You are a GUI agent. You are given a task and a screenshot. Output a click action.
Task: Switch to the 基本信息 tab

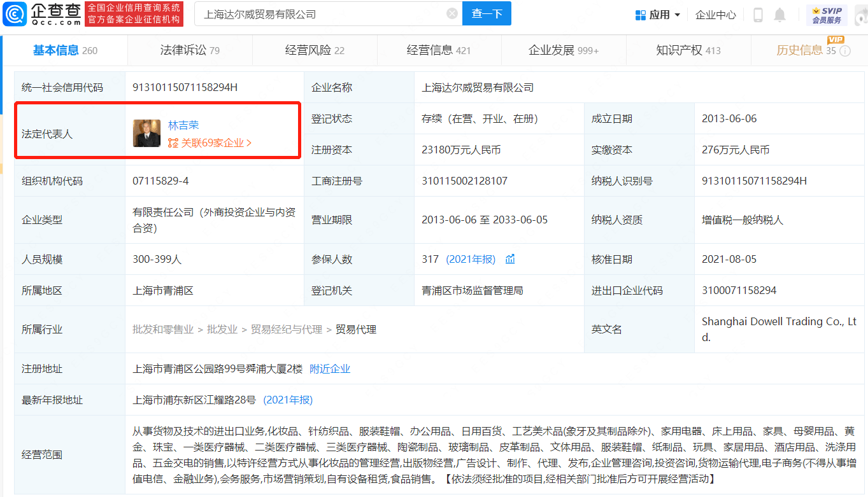tap(65, 50)
